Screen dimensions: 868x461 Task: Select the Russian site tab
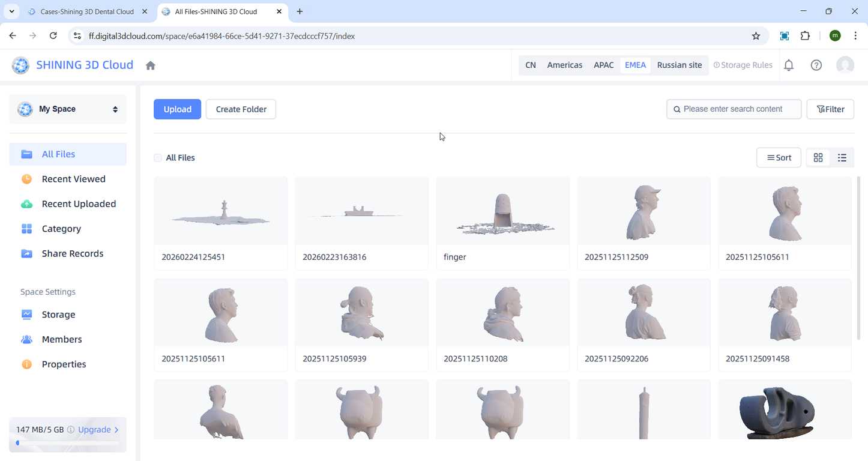pyautogui.click(x=680, y=65)
